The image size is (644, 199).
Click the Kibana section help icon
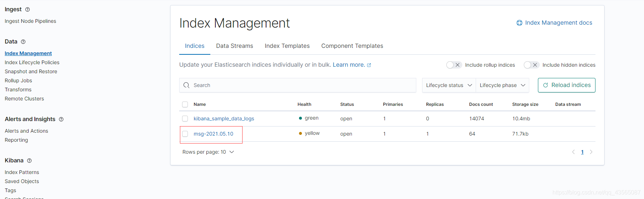tap(29, 161)
